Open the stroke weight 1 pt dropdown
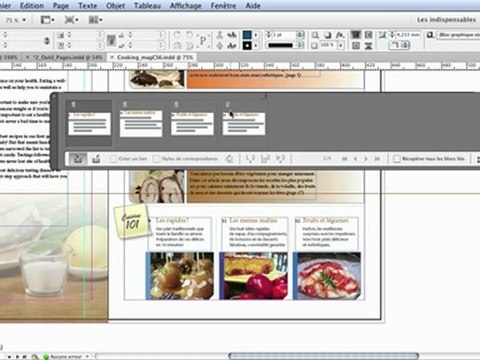 click(300, 35)
